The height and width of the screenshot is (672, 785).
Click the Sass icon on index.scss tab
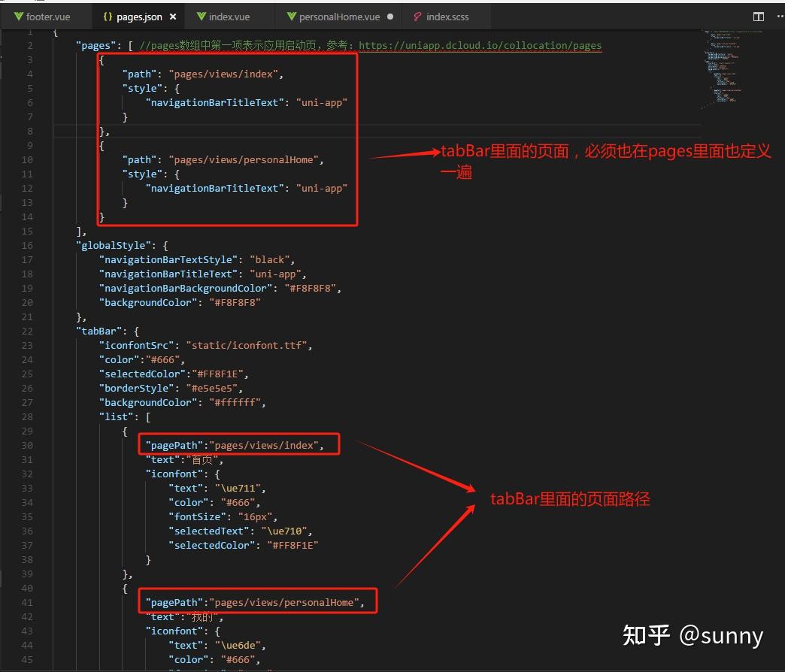point(417,16)
